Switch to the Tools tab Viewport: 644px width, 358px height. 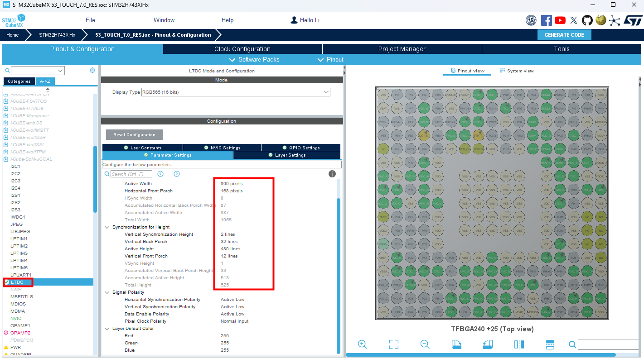pyautogui.click(x=562, y=49)
